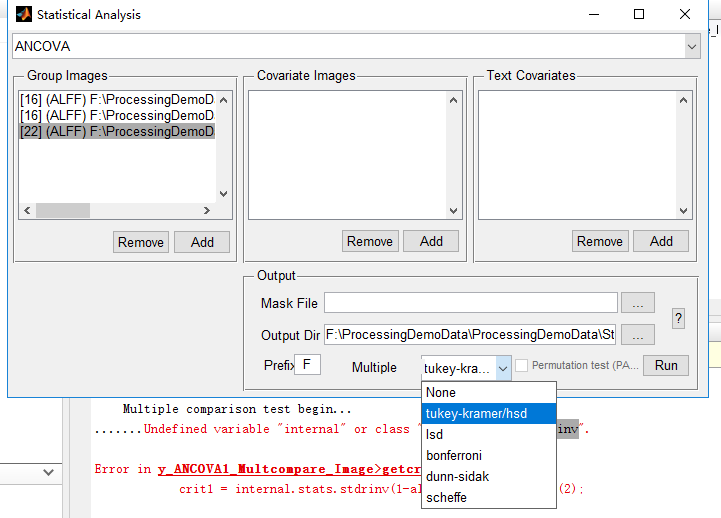Click Remove under Covariate Images

[370, 241]
